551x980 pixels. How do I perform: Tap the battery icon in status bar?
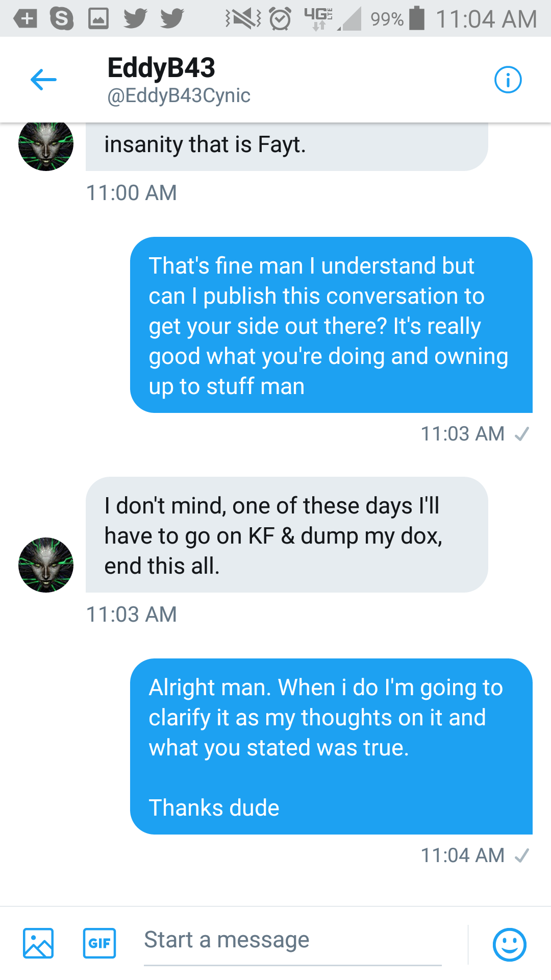417,18
